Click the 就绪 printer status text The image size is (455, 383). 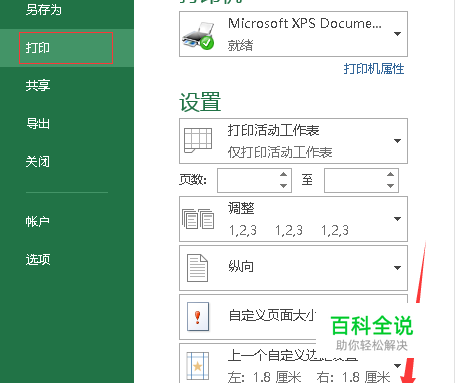coord(240,45)
